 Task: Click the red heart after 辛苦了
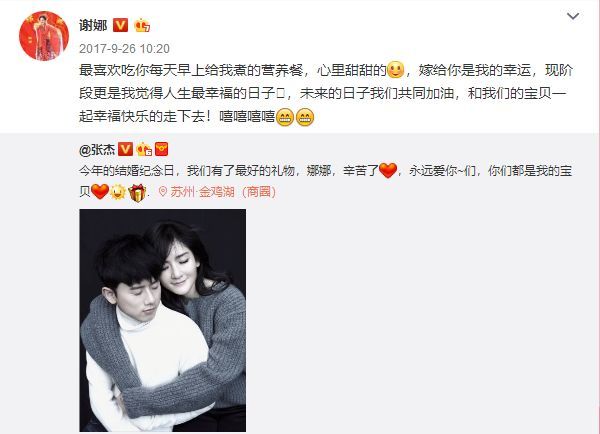388,170
